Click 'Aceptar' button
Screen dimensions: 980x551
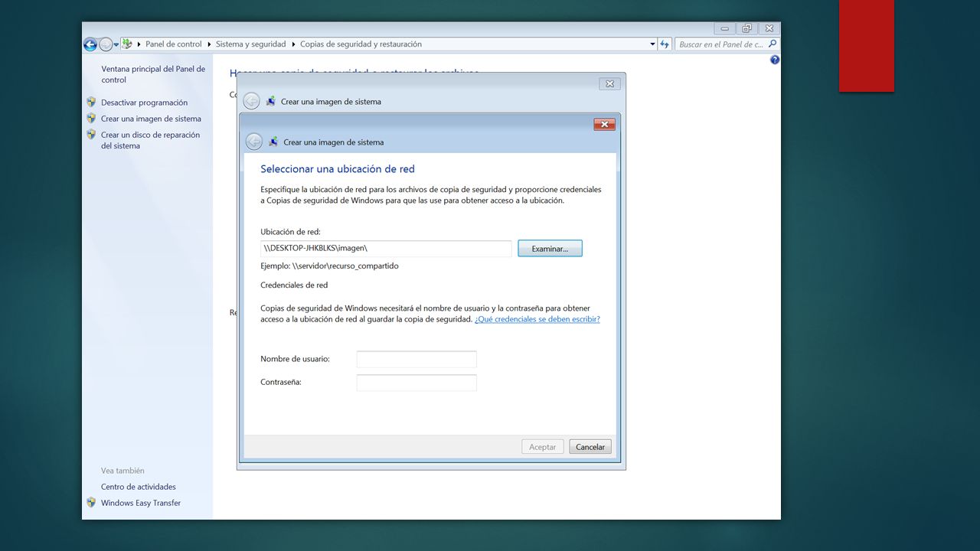(543, 447)
